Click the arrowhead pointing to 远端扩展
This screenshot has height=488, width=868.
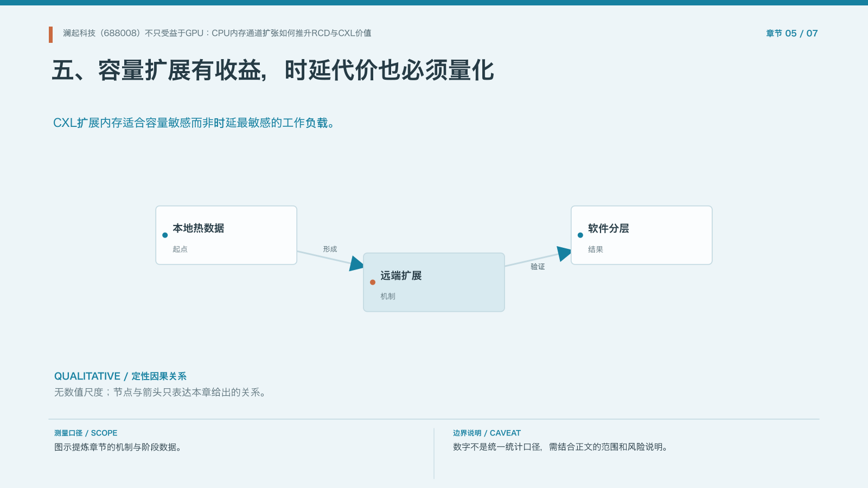357,264
